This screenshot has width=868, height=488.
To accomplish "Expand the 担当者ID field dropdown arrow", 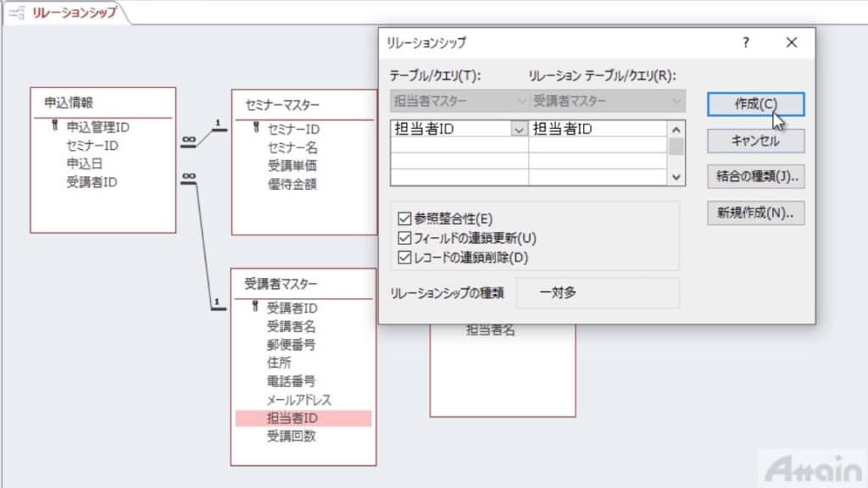I will click(x=518, y=130).
